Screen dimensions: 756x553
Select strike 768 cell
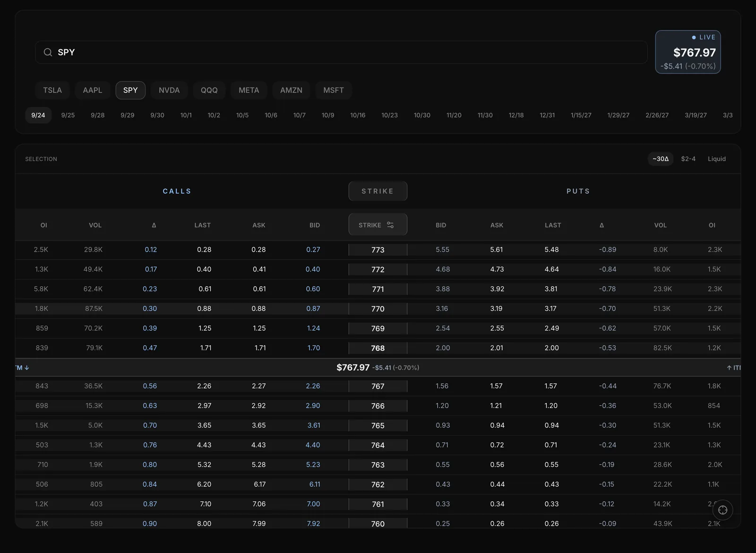coord(378,348)
